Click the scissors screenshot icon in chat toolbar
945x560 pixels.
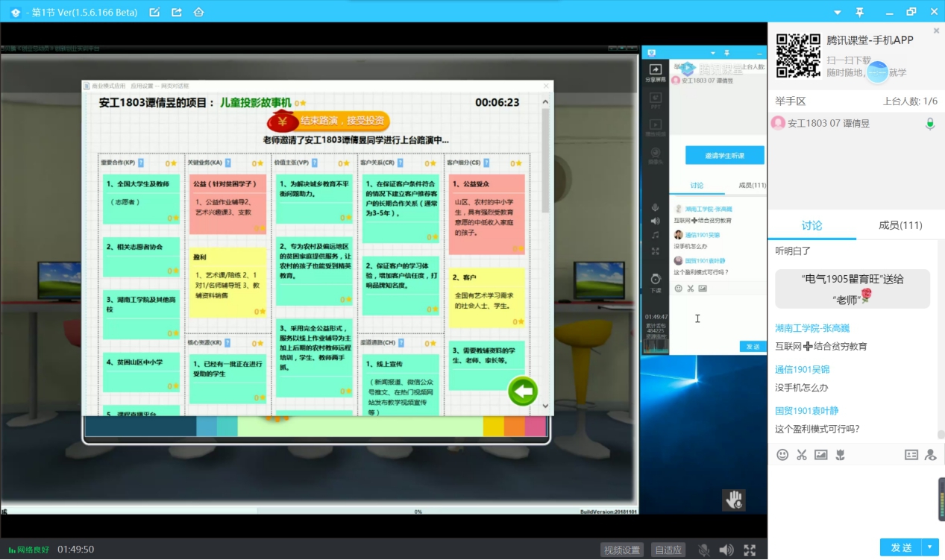pos(801,454)
